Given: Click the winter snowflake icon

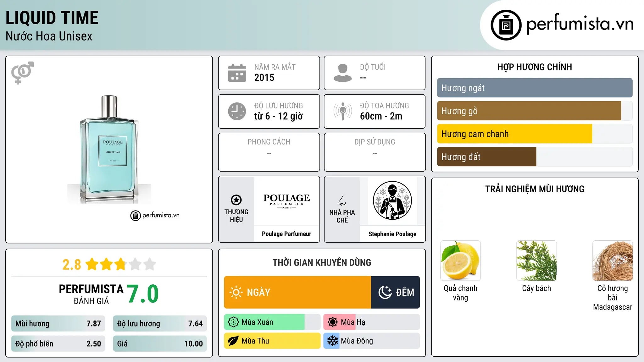Looking at the screenshot, I should [332, 341].
